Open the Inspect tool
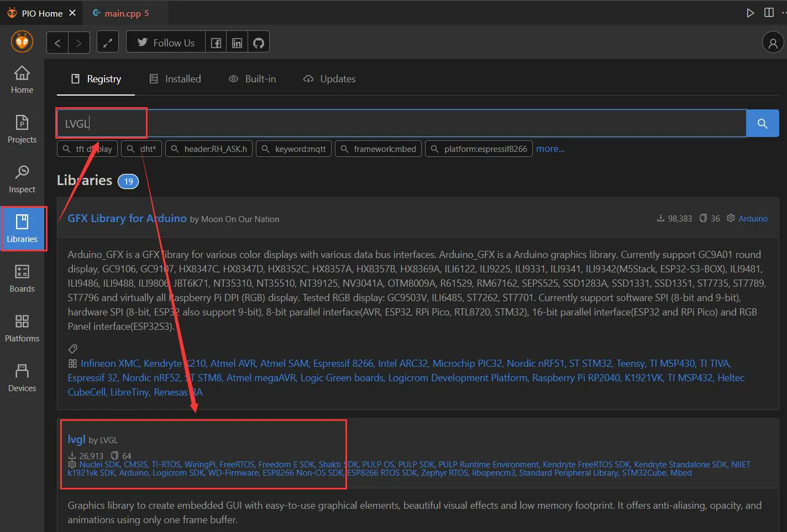 22,178
